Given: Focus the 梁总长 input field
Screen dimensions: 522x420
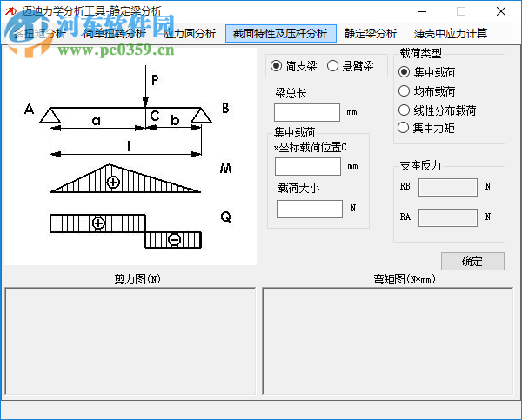Looking at the screenshot, I should (307, 112).
